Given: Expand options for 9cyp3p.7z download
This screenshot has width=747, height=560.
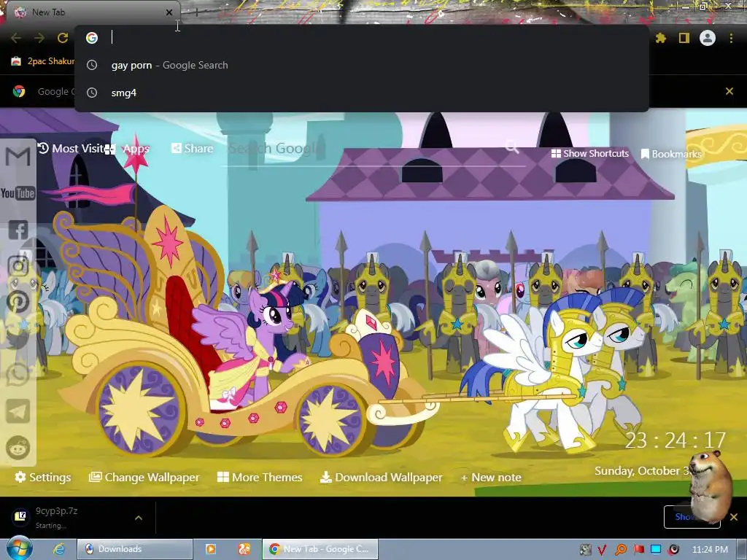Looking at the screenshot, I should (138, 518).
